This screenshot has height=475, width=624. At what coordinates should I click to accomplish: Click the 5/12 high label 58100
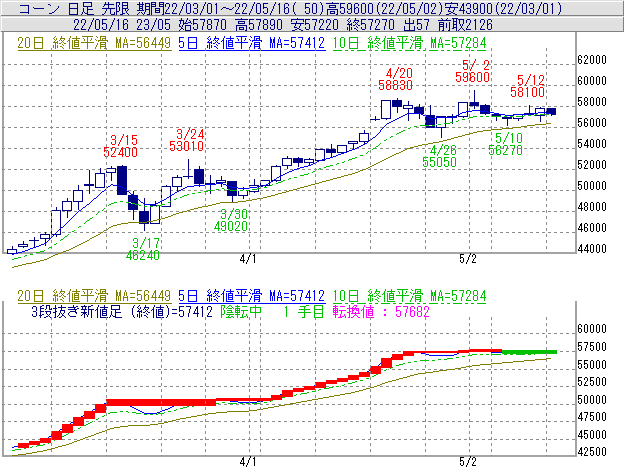[531, 92]
